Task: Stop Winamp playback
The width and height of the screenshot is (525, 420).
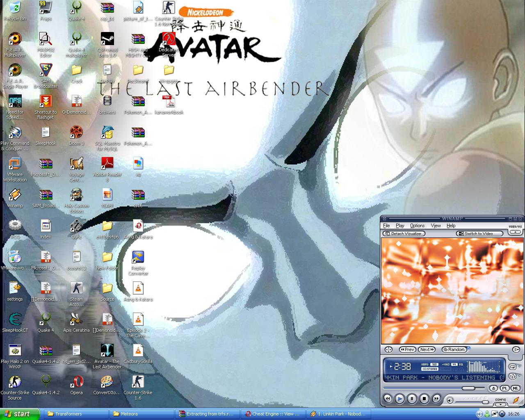Action: 424,399
